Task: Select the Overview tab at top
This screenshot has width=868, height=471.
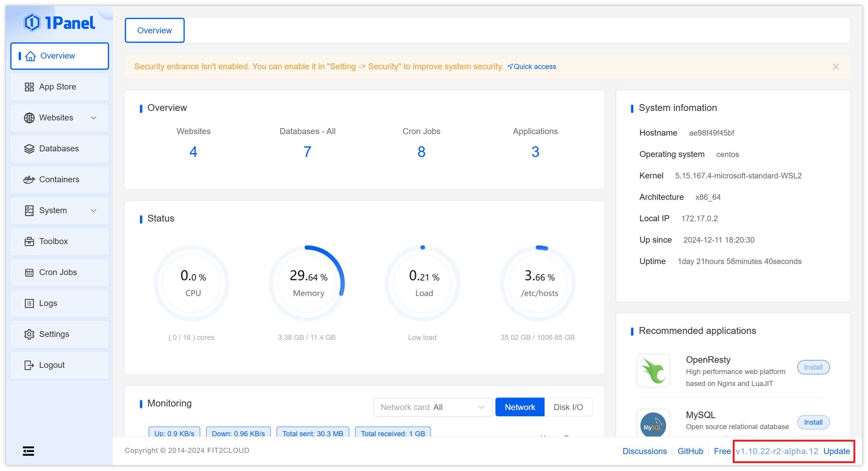Action: click(155, 30)
